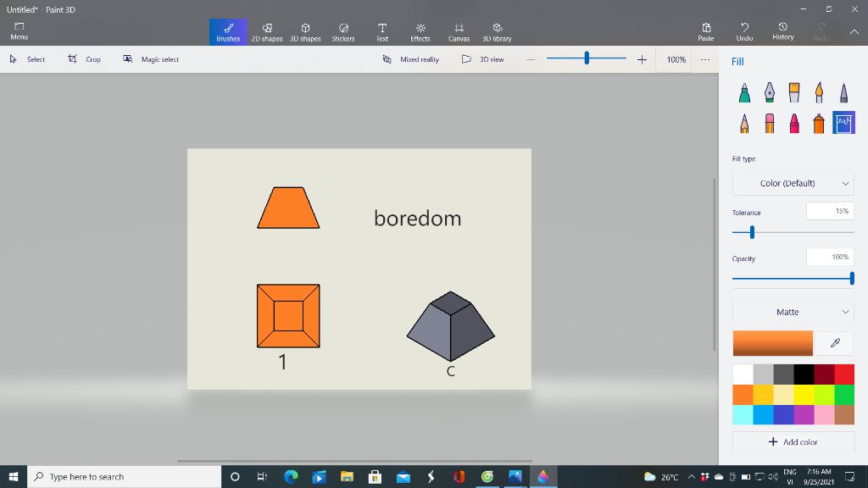Screen dimensions: 868x488
Task: Zoom out with the minus button
Action: [531, 59]
